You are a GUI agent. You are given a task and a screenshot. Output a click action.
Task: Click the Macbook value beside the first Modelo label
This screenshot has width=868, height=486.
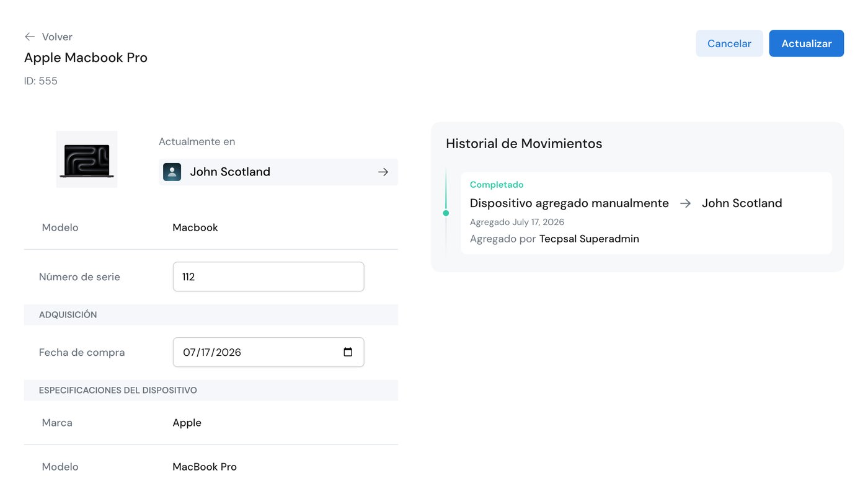coord(195,228)
